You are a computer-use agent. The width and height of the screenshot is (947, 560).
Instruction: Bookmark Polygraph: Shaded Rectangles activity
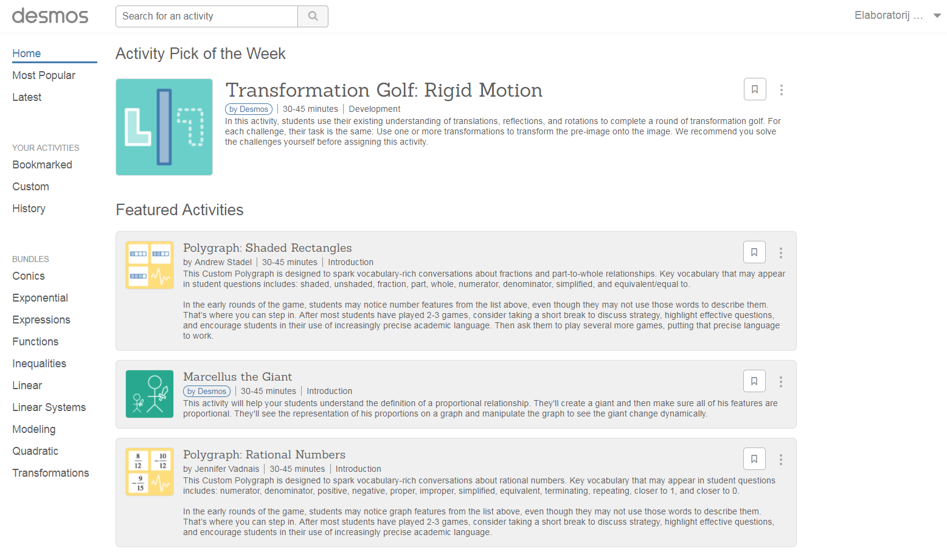coord(754,252)
